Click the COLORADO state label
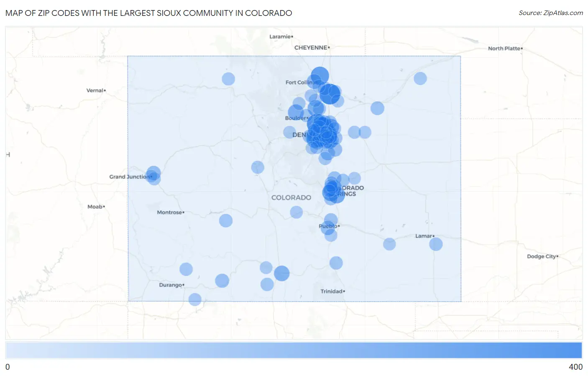The height and width of the screenshot is (376, 588). (291, 197)
